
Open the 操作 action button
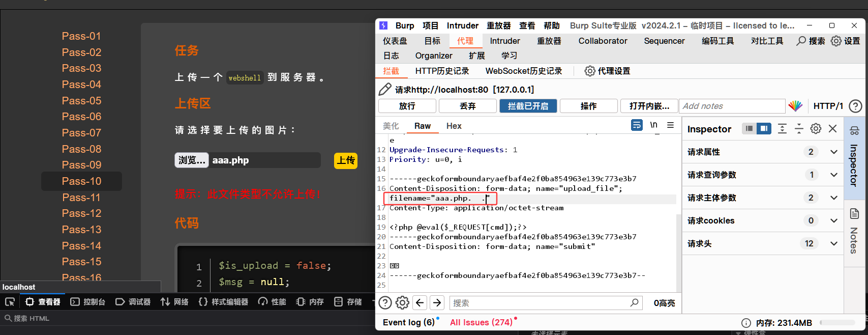point(589,106)
